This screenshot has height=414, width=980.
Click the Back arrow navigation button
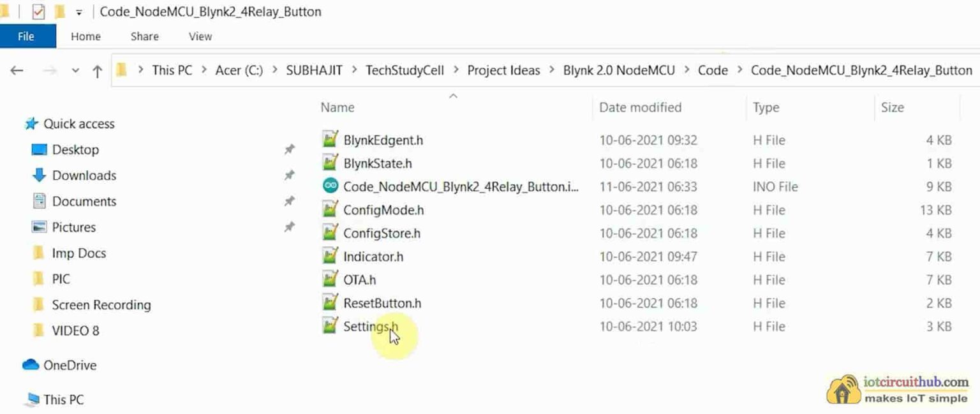pyautogui.click(x=17, y=71)
